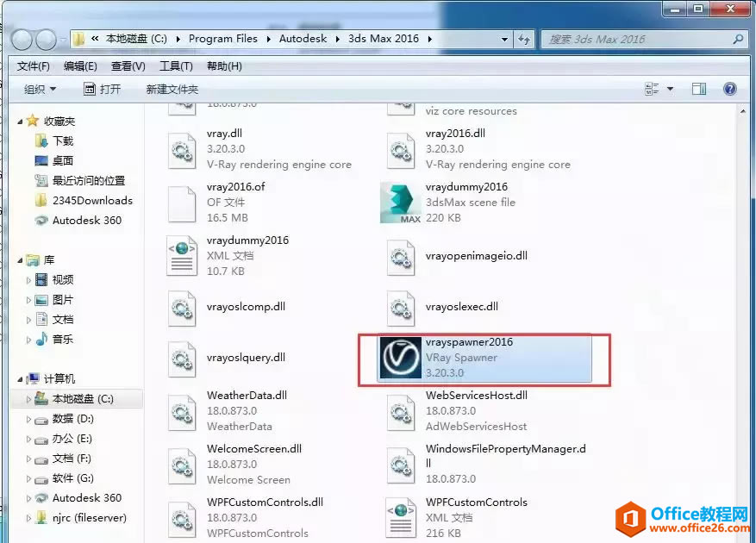Open the view options dropdown arrow
756x543 pixels.
coord(670,89)
